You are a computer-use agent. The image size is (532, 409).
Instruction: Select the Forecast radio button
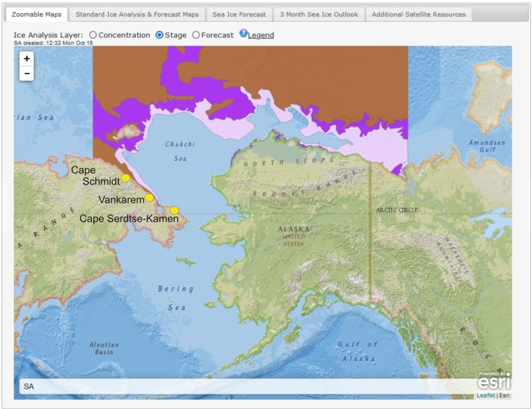coord(196,35)
